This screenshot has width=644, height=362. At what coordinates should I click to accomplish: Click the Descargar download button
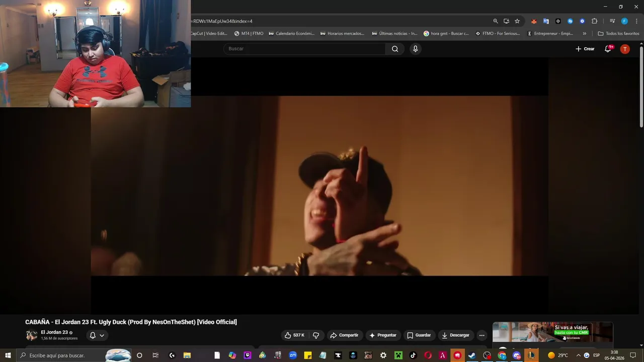[455, 335]
